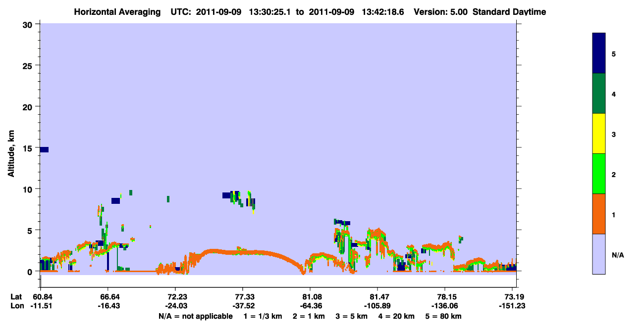Click 'Standard Daytime' in the title
Image resolution: width=644 pixels, height=330 pixels.
pyautogui.click(x=509, y=12)
